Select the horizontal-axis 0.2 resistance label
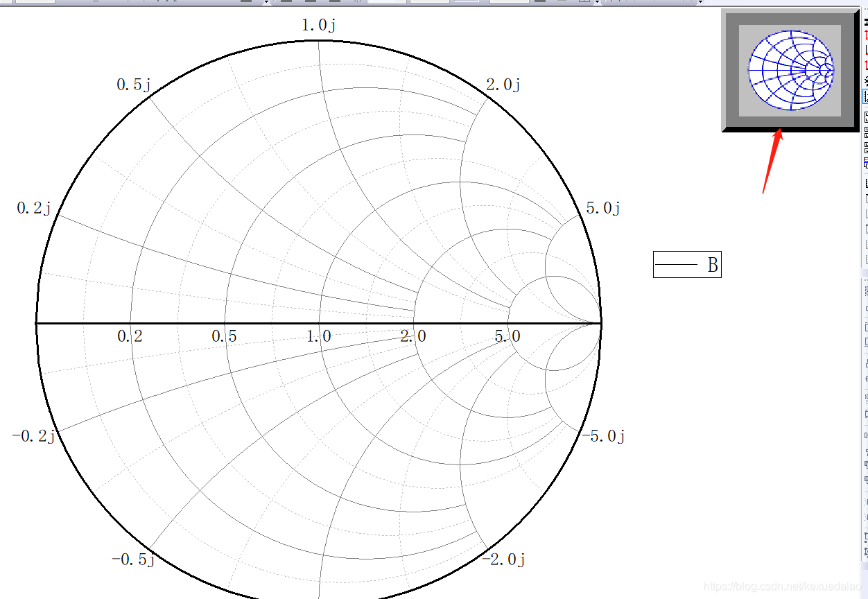The image size is (868, 599). (130, 336)
